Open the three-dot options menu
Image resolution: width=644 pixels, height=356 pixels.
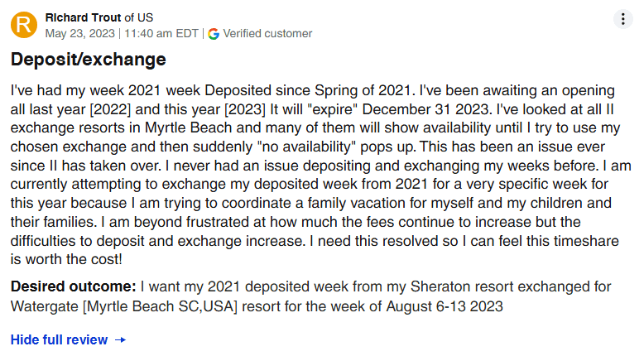point(623,19)
